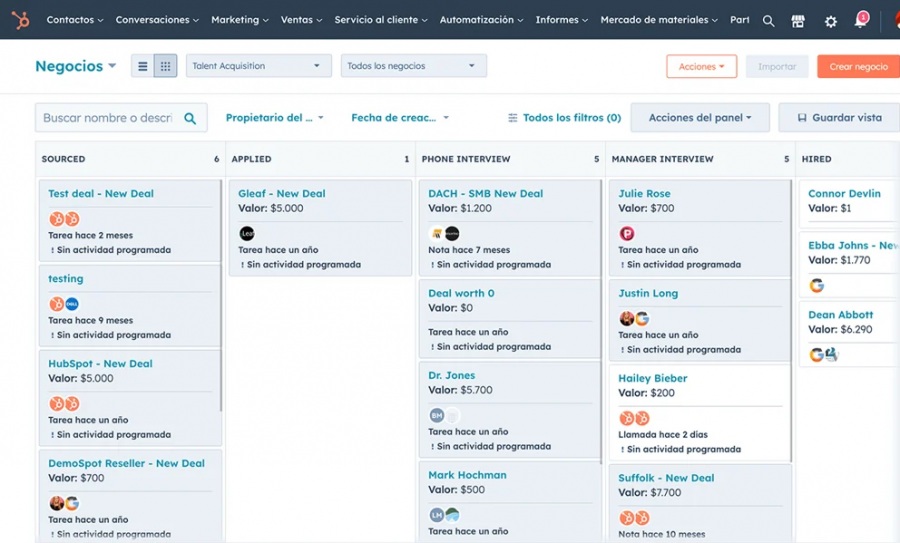
Task: Click black avatar on Gleaf card
Action: tap(247, 234)
